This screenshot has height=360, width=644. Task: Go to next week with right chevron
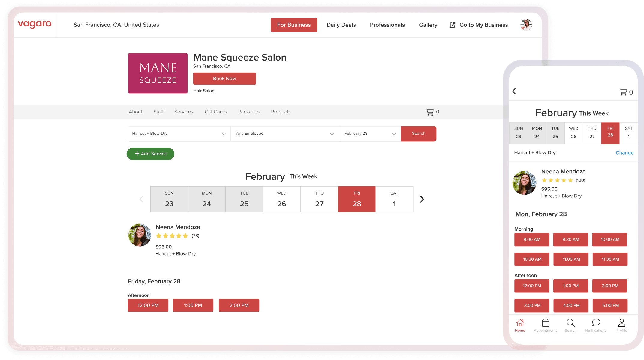[x=422, y=199]
